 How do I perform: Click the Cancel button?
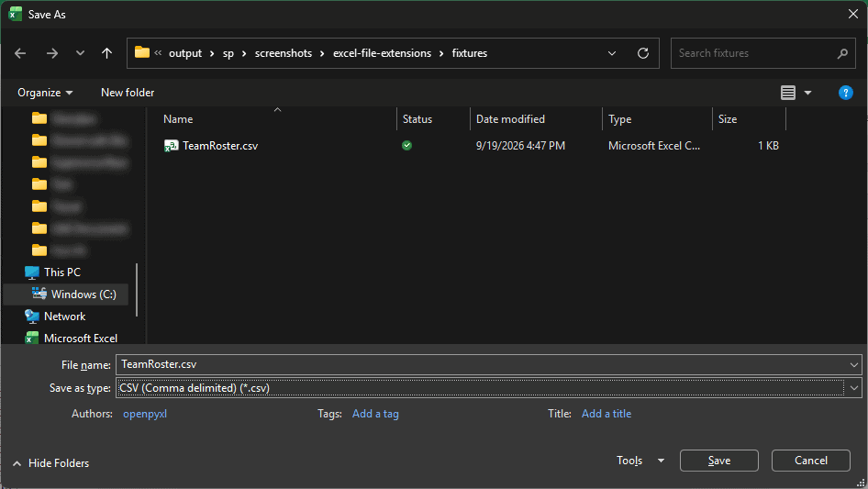(811, 461)
